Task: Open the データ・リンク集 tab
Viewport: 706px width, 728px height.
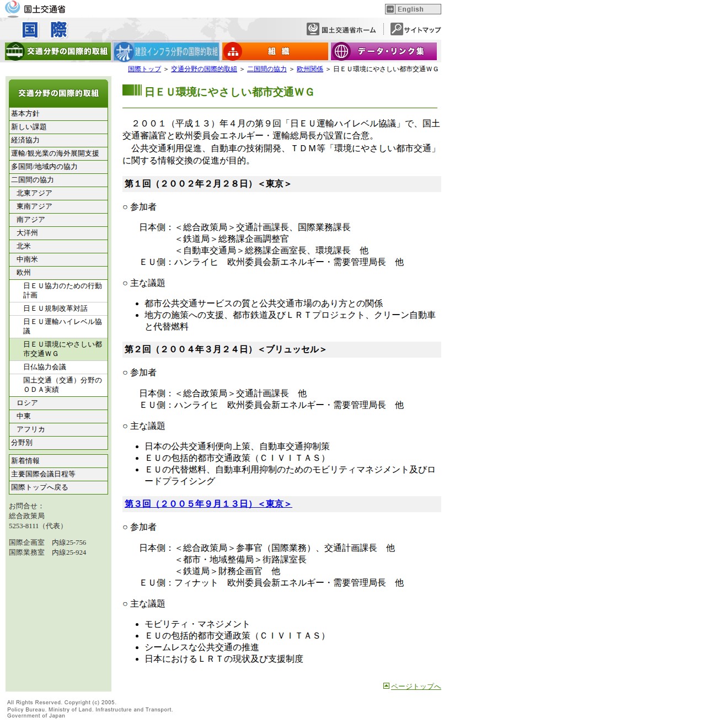Action: tap(384, 51)
